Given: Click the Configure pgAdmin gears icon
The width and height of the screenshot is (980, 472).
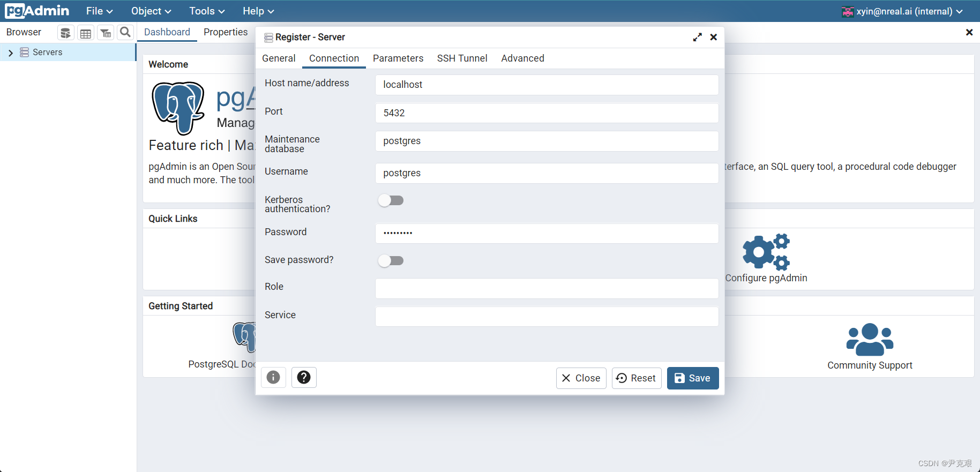Looking at the screenshot, I should coord(766,252).
